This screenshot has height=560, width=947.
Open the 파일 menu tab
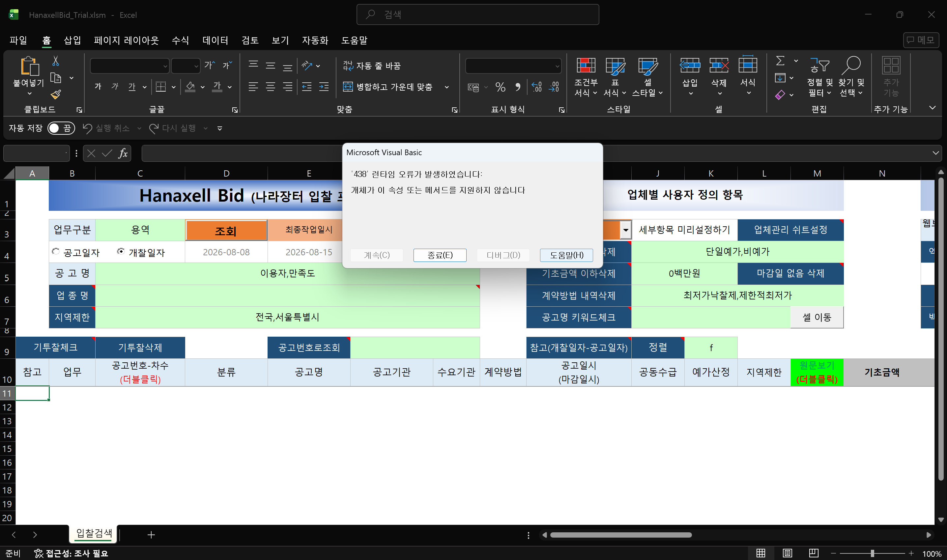point(18,40)
